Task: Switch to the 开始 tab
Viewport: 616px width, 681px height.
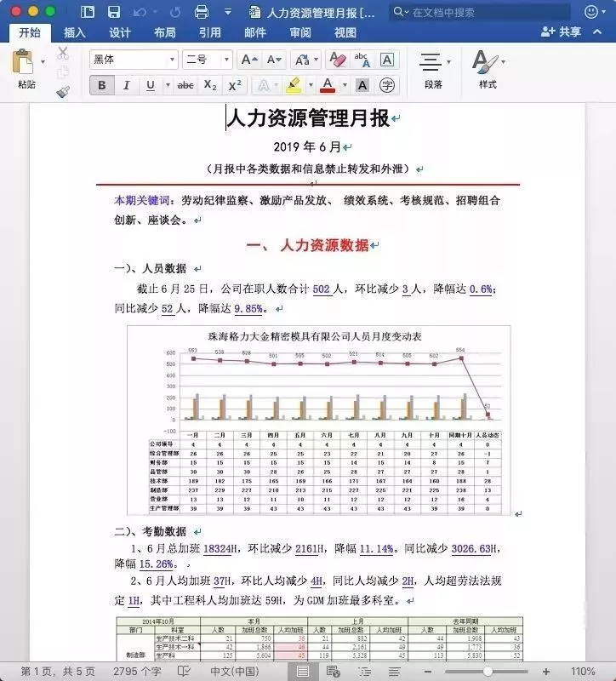Action: [30, 32]
